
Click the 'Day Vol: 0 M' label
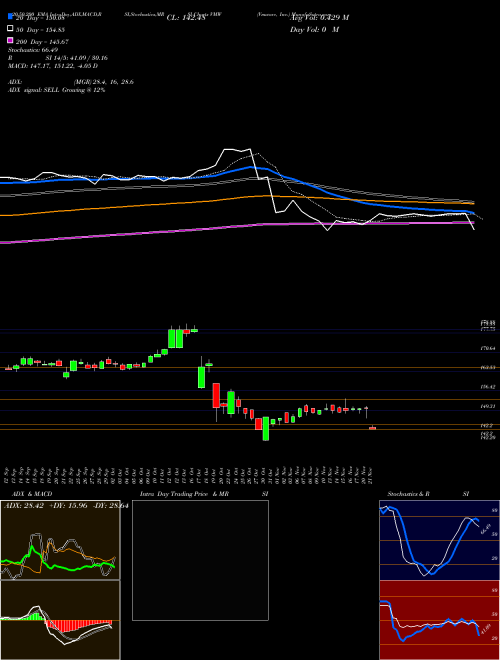[314, 29]
